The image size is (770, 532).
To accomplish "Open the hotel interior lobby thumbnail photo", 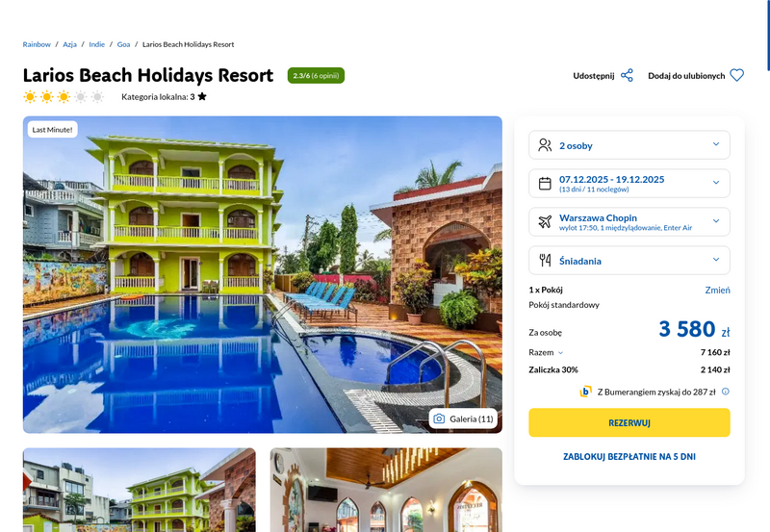I will [386, 490].
